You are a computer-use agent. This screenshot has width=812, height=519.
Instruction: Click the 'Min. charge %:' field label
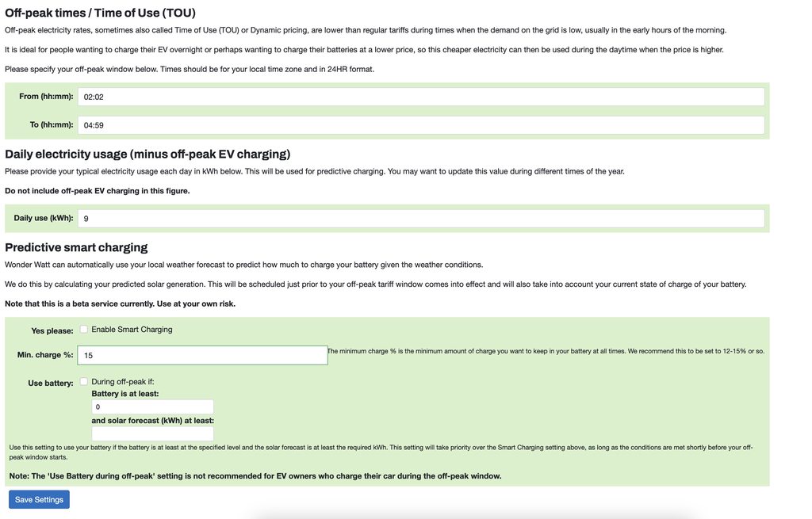[x=45, y=355]
